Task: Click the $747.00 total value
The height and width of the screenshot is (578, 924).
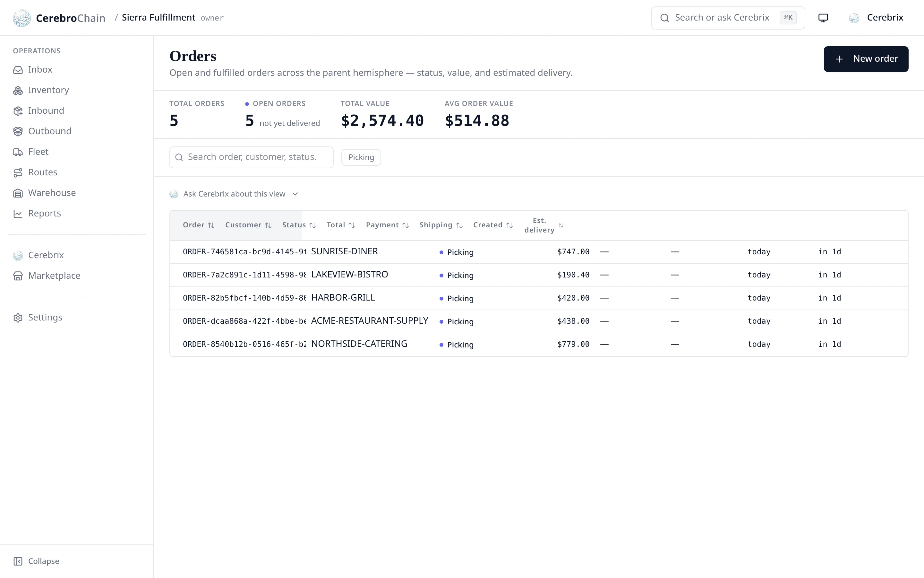Action: 573,252
